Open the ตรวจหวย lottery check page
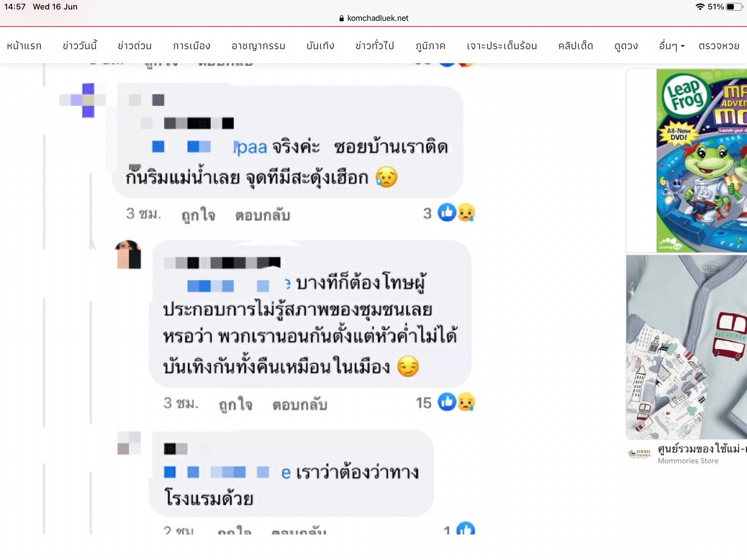Viewport: 747px width, 560px height. coord(719,46)
